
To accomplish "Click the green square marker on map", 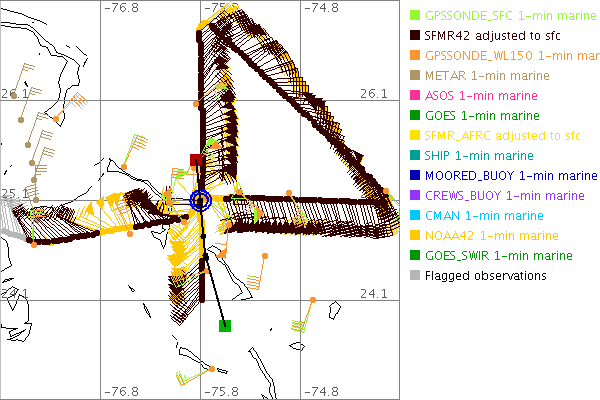I will [225, 324].
